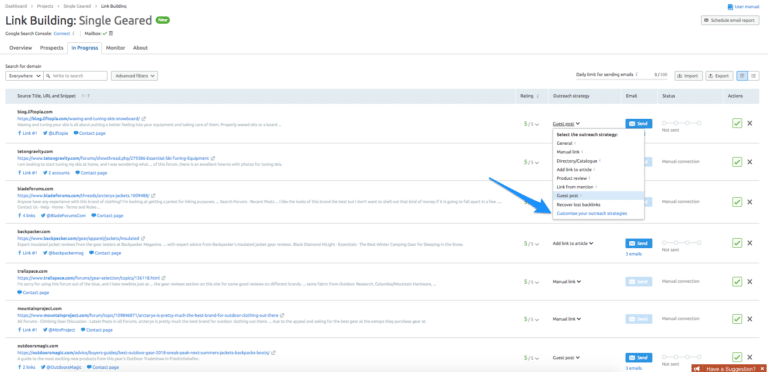Open Twitter handle @Liftopia
This screenshot has height=372, width=768.
tap(55, 133)
